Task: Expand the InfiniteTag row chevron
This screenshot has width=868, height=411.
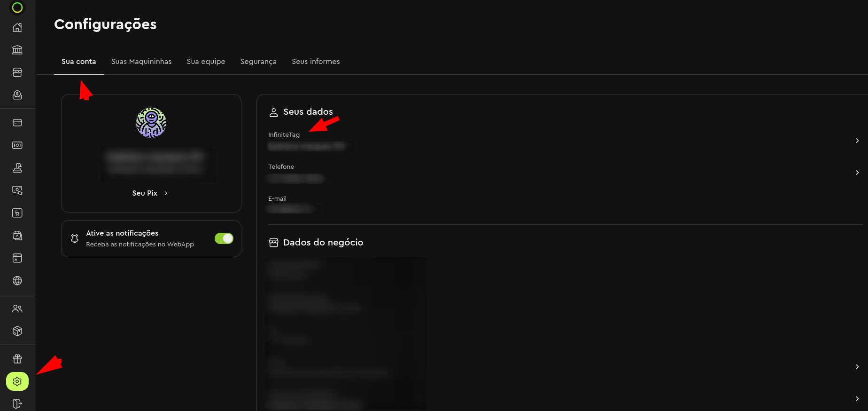Action: [857, 141]
